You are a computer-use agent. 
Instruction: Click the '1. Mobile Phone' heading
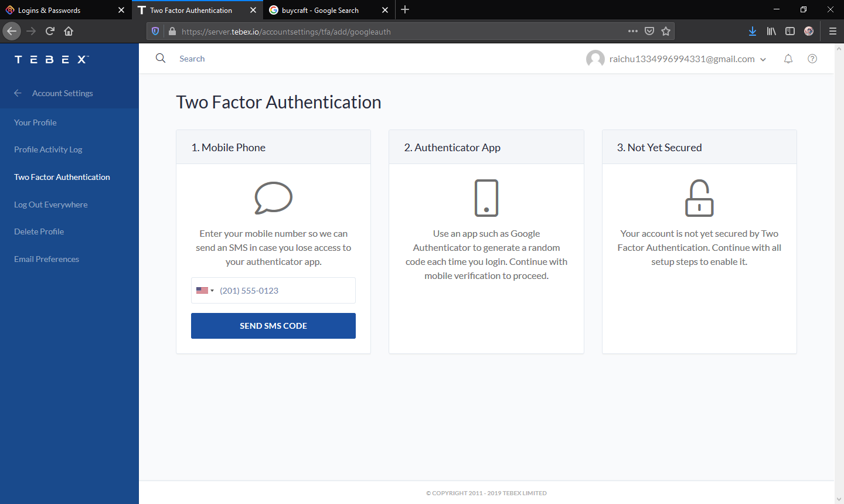click(229, 148)
